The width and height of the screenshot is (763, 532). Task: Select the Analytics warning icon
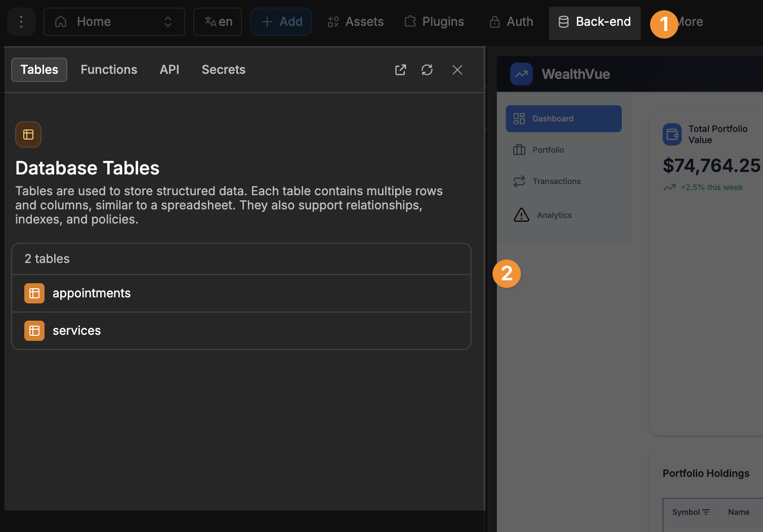521,214
